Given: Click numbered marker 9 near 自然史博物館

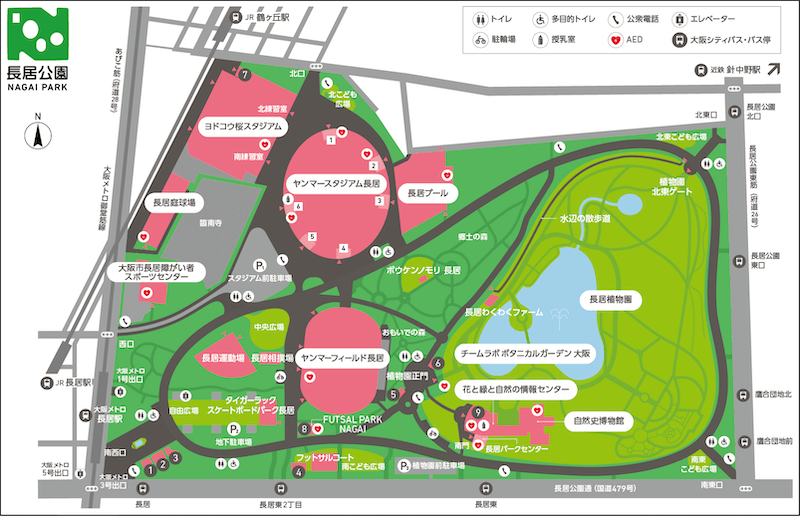Looking at the screenshot, I should pyautogui.click(x=478, y=412).
